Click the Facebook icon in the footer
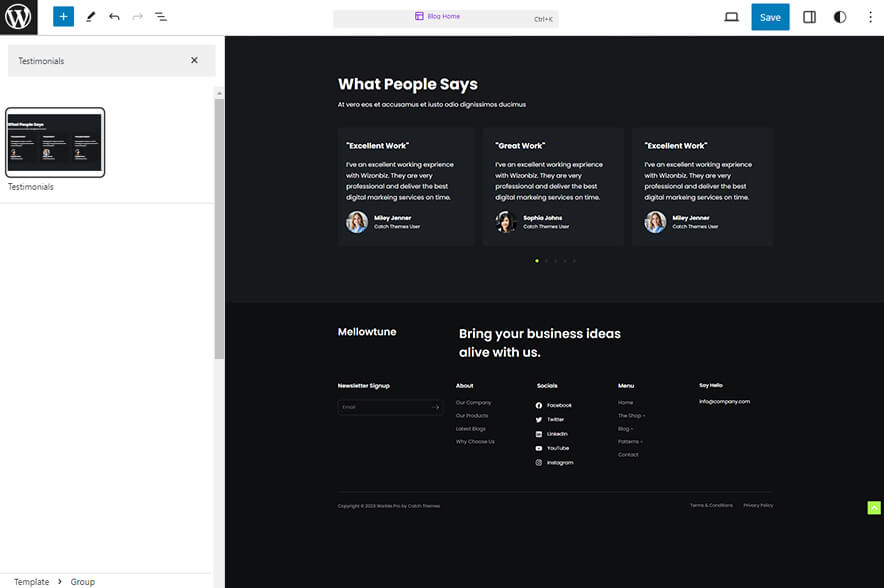This screenshot has height=588, width=884. coord(539,405)
